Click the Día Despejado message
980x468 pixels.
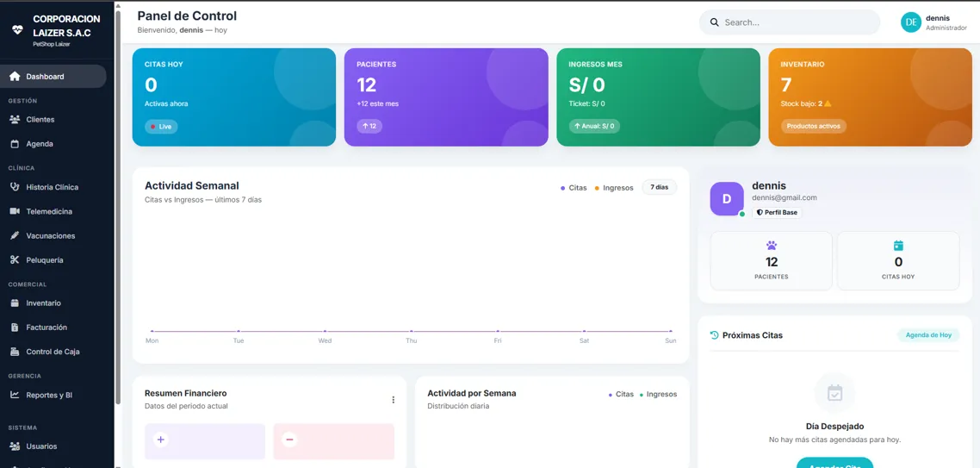[x=834, y=427]
